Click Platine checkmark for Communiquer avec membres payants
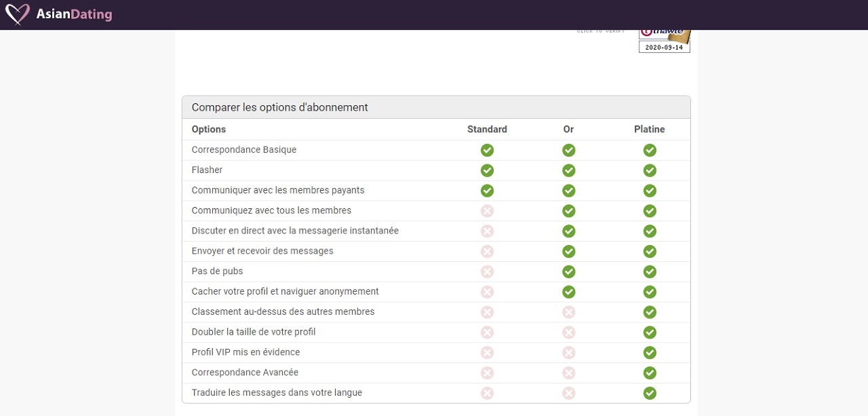The height and width of the screenshot is (416, 868). (x=650, y=191)
